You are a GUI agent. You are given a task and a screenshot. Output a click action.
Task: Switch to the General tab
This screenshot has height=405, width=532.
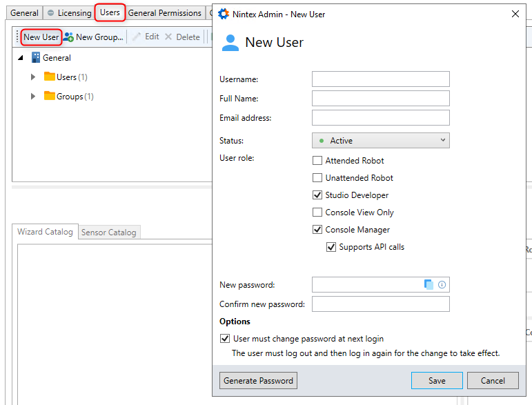(24, 13)
